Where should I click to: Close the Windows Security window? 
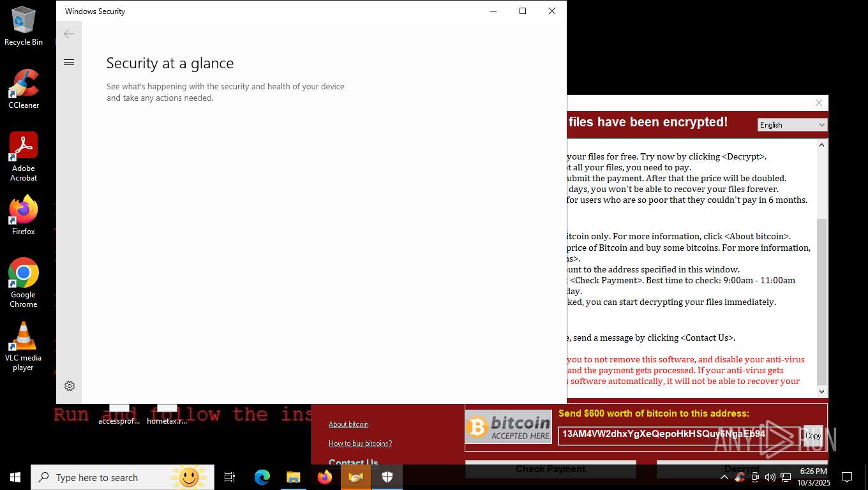coord(552,11)
